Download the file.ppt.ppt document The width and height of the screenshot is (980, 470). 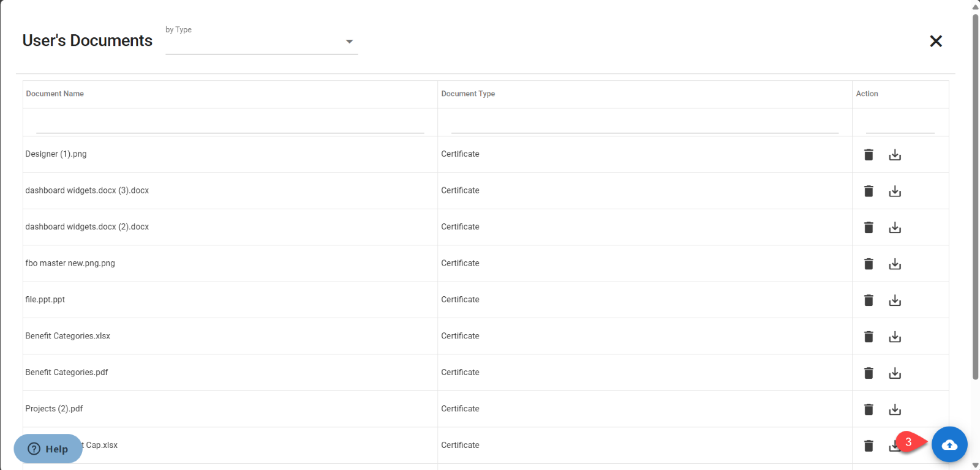point(895,300)
